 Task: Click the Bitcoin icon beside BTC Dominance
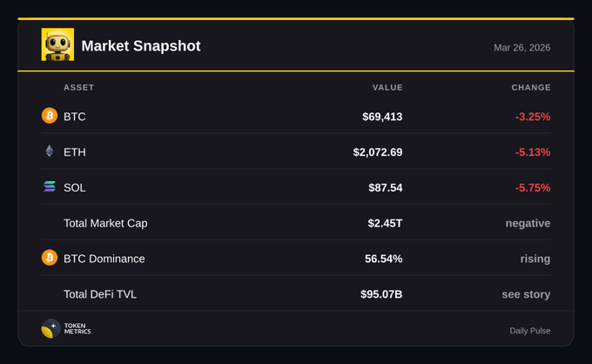click(x=50, y=258)
